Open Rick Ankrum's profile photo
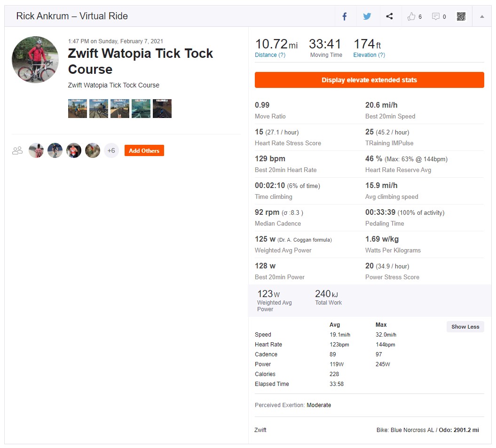Screen dimensions: 496x448 (35, 60)
